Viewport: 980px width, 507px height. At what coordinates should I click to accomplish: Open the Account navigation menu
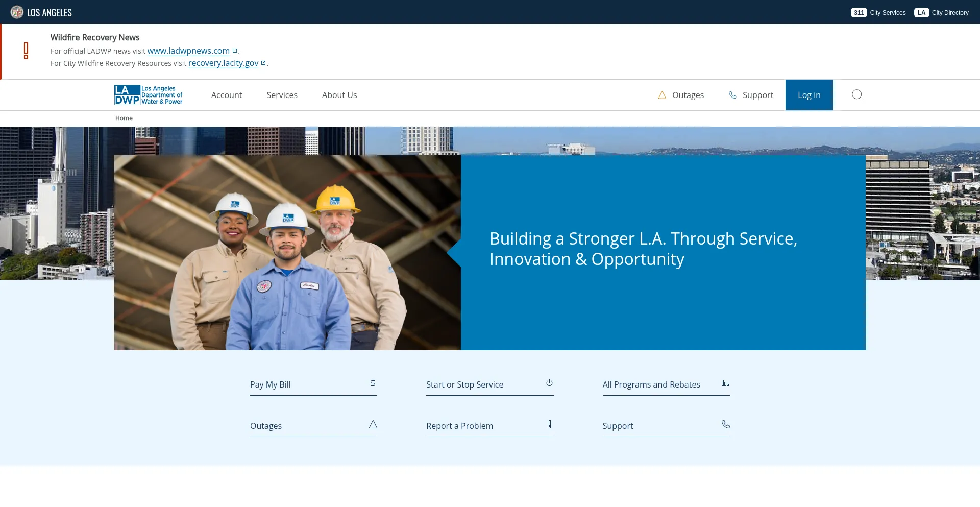227,95
